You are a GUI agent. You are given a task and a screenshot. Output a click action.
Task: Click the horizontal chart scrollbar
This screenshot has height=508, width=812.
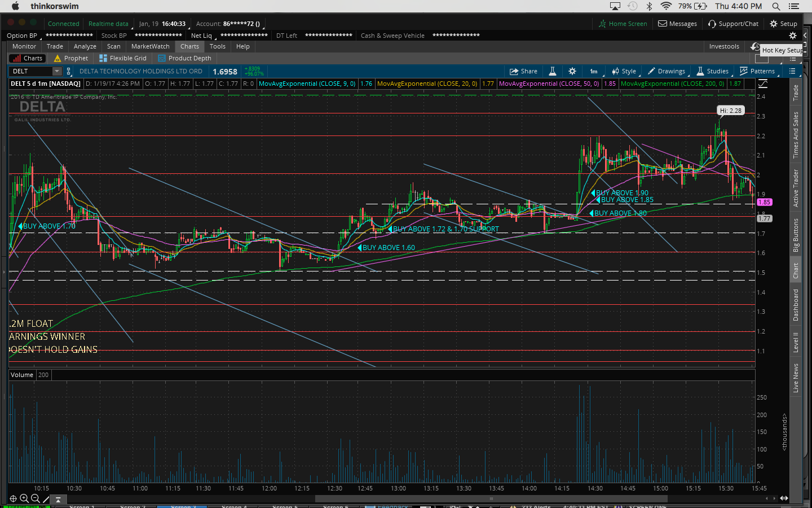pos(491,498)
